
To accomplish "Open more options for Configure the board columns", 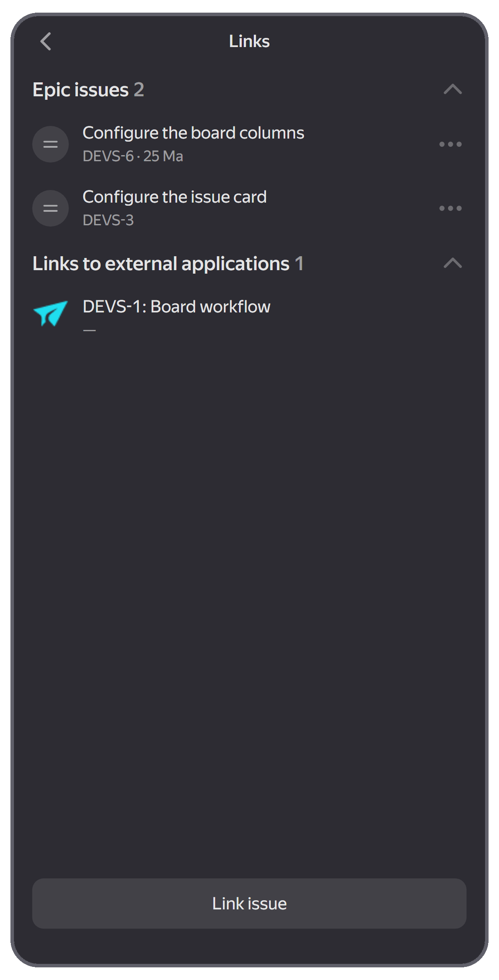I will (450, 144).
